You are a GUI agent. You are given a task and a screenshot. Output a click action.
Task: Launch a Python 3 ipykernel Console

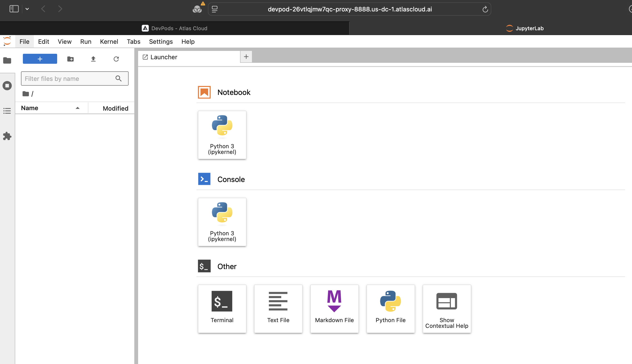tap(222, 222)
